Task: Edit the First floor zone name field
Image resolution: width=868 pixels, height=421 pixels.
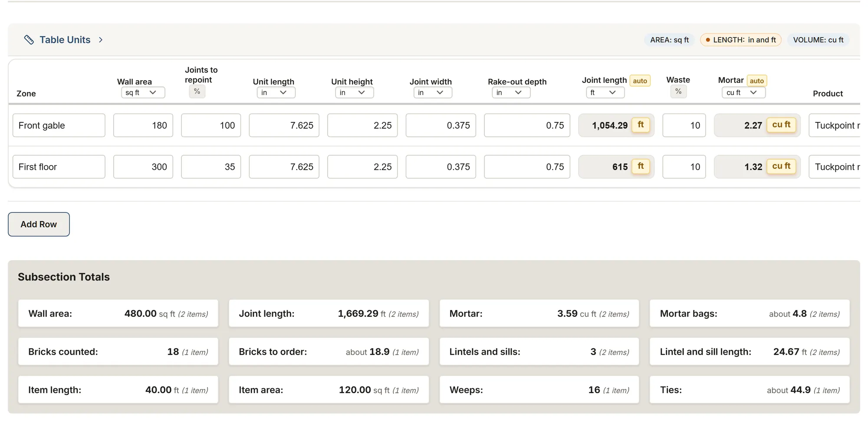Action: 59,167
